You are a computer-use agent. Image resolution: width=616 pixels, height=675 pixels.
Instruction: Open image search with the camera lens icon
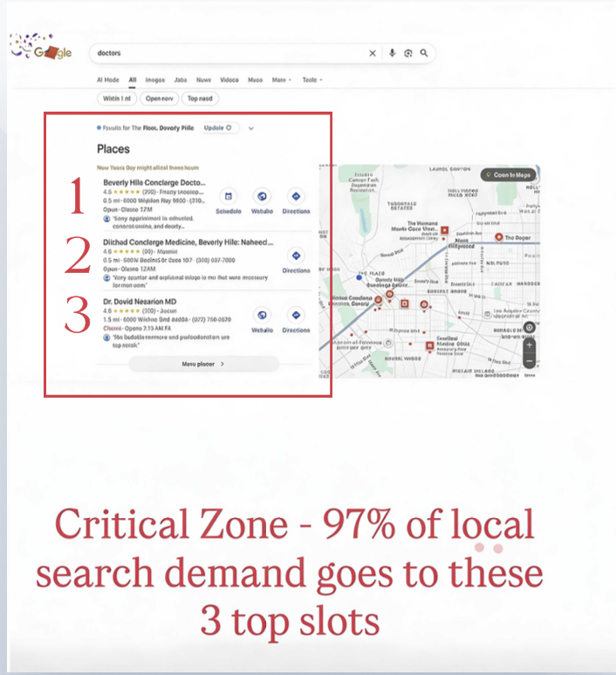[408, 53]
